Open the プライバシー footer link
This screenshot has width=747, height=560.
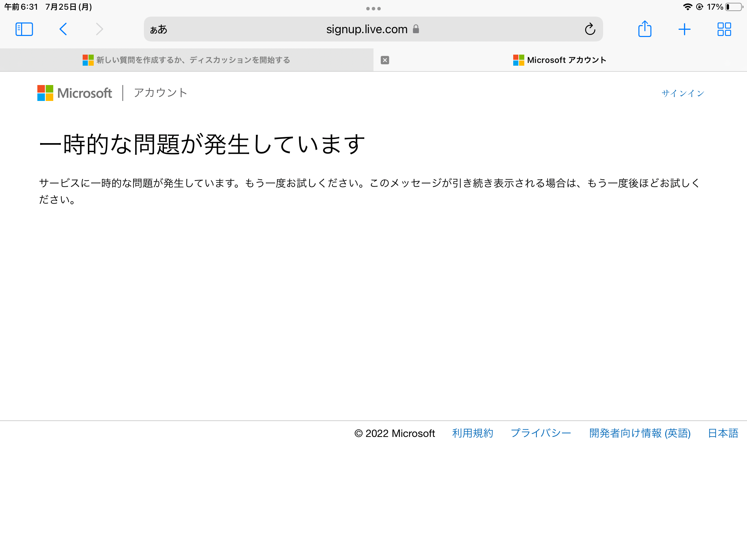pyautogui.click(x=541, y=433)
